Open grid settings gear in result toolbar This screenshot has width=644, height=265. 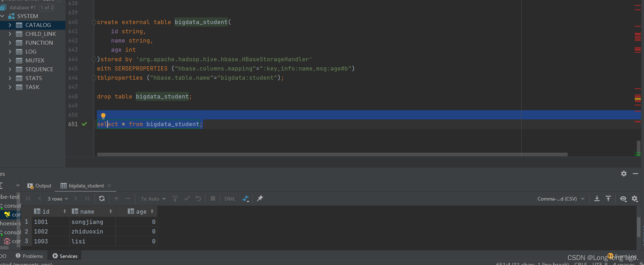(635, 199)
